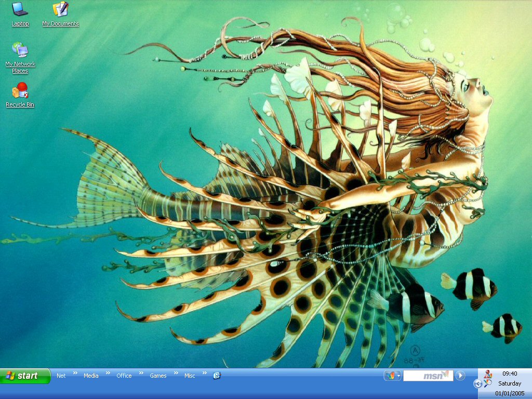Open the Laptop desktop icon
Viewport: 532px width, 399px height.
(x=20, y=14)
